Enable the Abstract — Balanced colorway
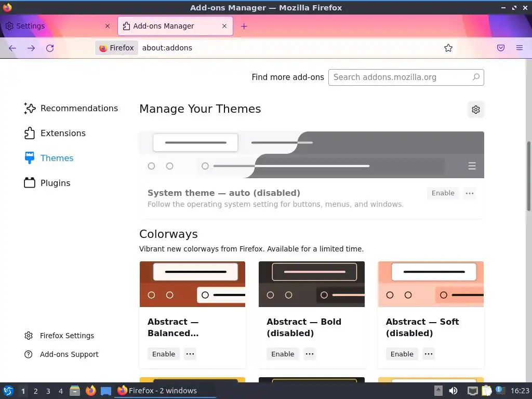The image size is (532, 399). click(164, 354)
